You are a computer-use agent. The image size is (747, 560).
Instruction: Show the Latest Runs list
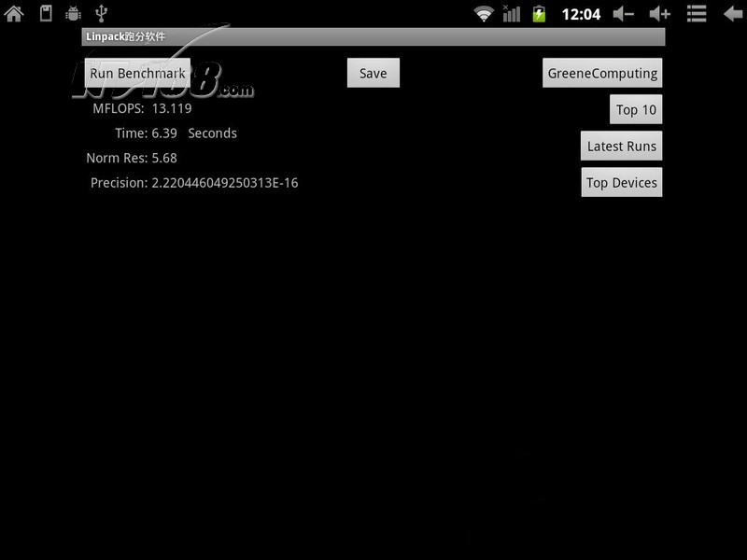click(621, 146)
